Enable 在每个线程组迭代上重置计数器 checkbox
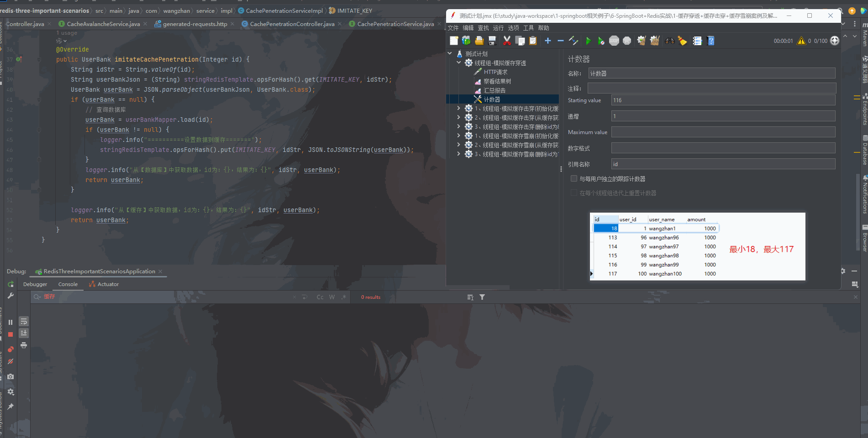The height and width of the screenshot is (438, 868). 574,193
